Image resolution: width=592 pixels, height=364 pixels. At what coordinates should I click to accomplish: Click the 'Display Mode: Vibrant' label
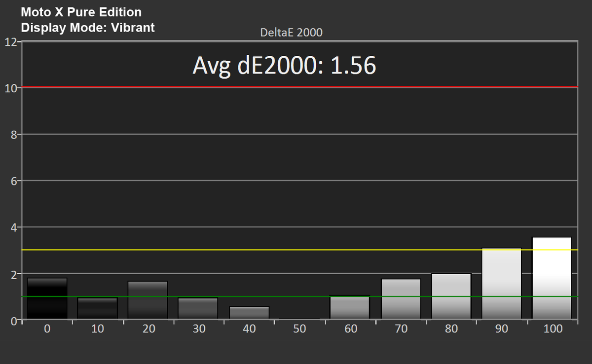point(88,28)
